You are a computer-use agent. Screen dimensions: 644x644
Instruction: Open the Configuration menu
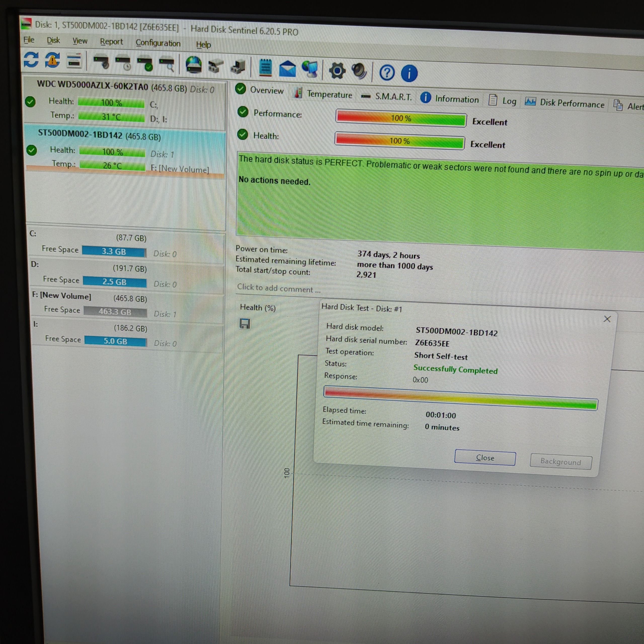tap(158, 43)
